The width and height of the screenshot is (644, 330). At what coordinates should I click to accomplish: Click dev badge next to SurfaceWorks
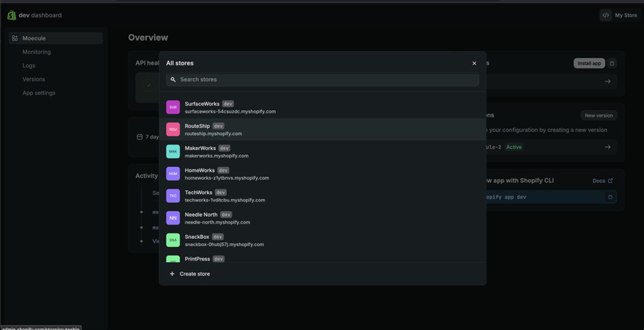coord(228,104)
